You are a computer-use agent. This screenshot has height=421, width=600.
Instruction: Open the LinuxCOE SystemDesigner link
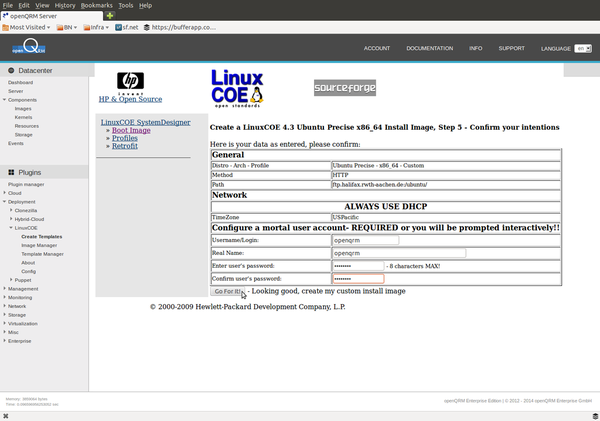(146, 122)
